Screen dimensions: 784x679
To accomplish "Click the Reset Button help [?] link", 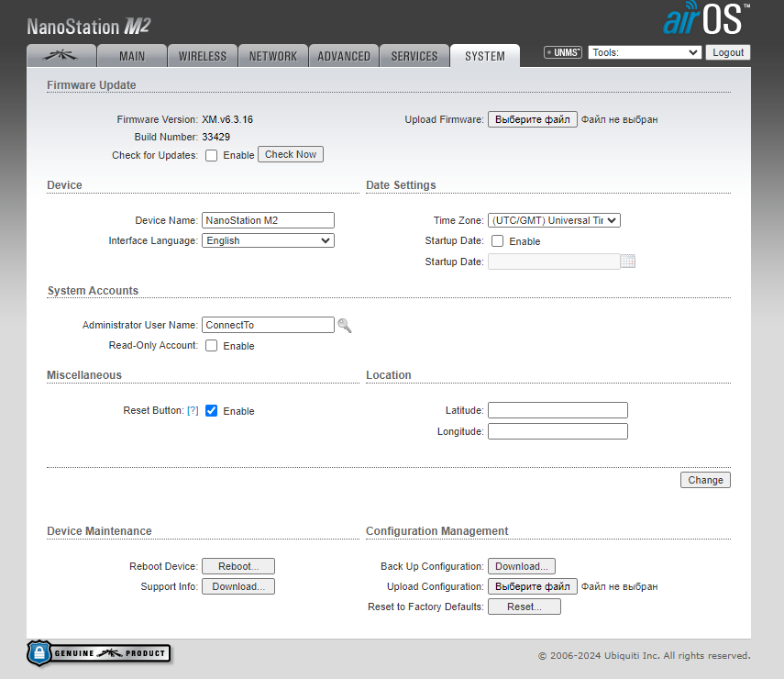I will (193, 411).
